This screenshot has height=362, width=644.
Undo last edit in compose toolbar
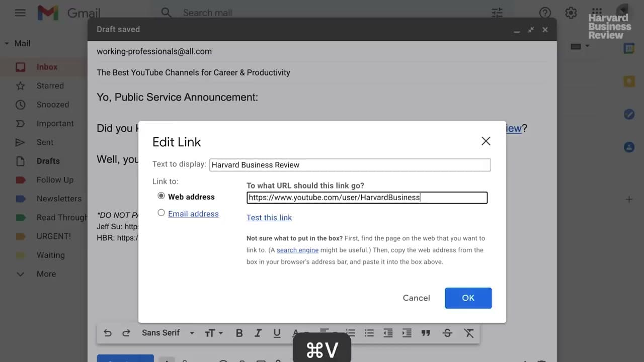point(107,333)
